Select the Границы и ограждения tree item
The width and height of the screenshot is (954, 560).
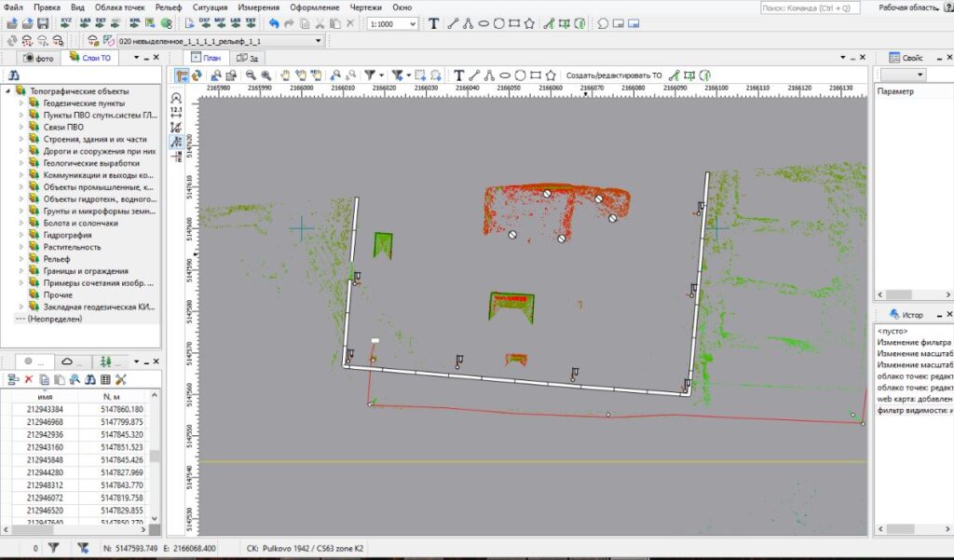86,271
